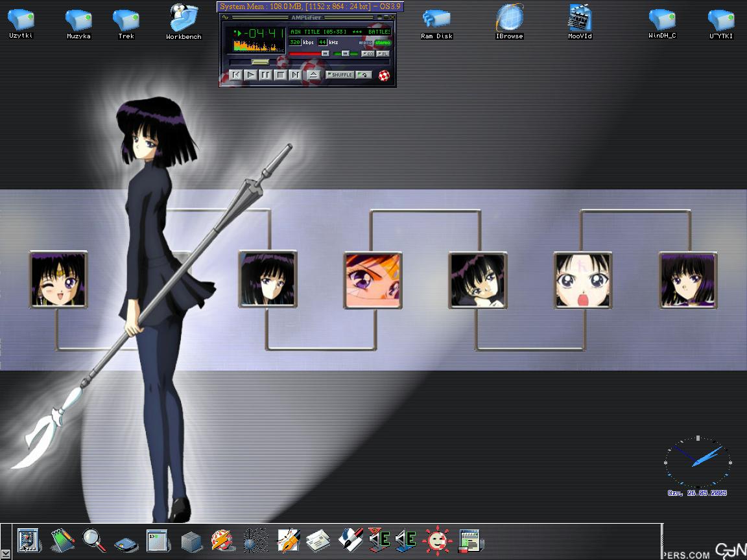747x560 pixels.
Task: Toggle the EQ equalizer window button
Action: [368, 54]
